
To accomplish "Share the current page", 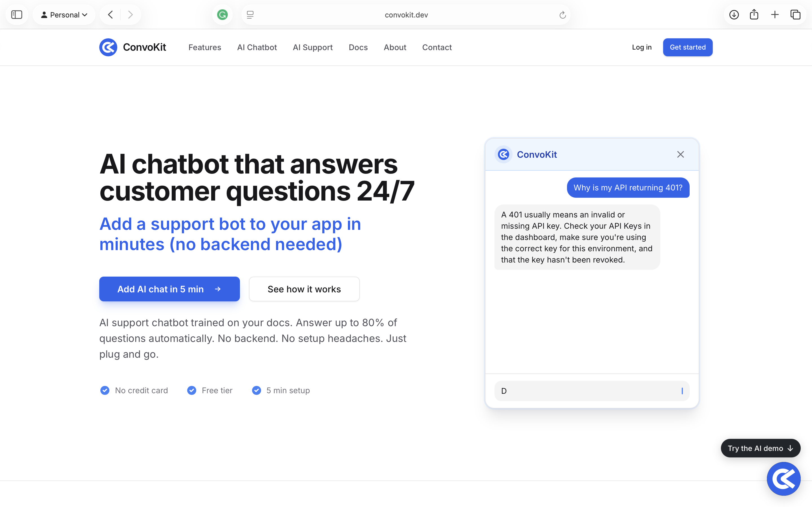I will pos(754,14).
